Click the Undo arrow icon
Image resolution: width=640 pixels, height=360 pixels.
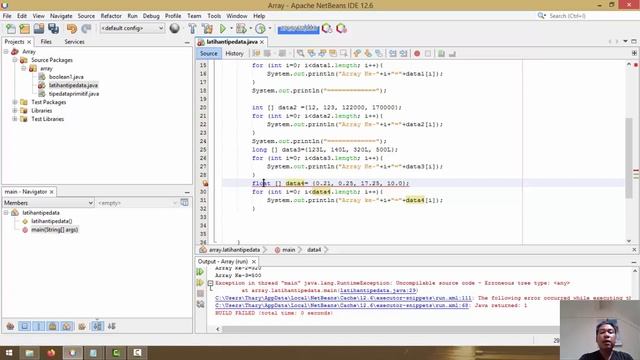pyautogui.click(x=72, y=29)
